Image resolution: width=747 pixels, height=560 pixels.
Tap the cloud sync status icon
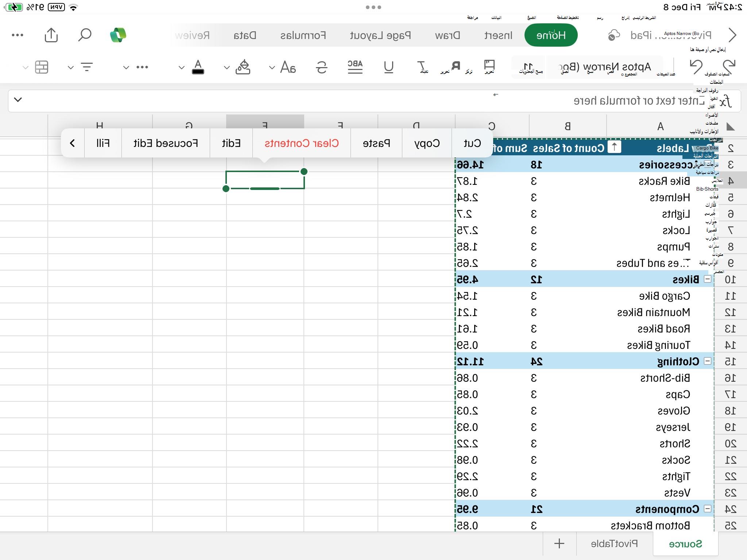(x=614, y=35)
